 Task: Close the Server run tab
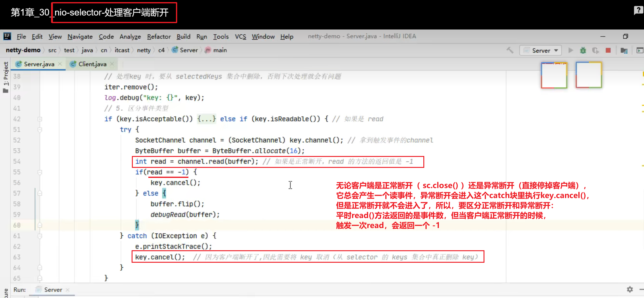(x=67, y=290)
